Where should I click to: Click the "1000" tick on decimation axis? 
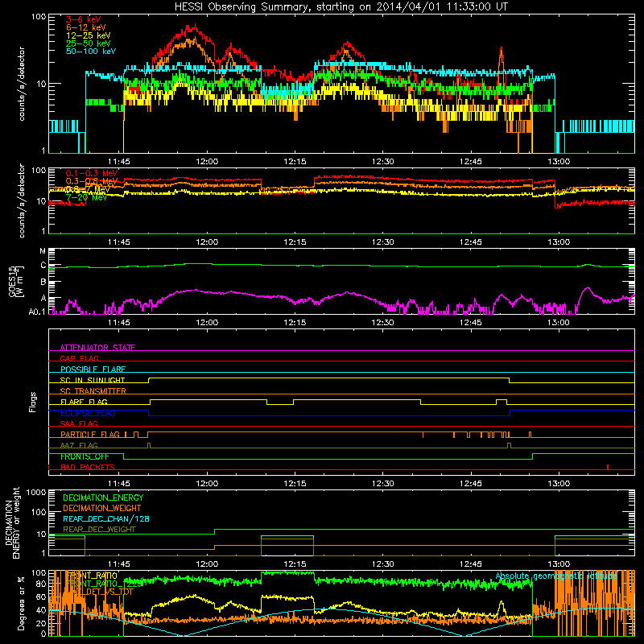click(36, 493)
